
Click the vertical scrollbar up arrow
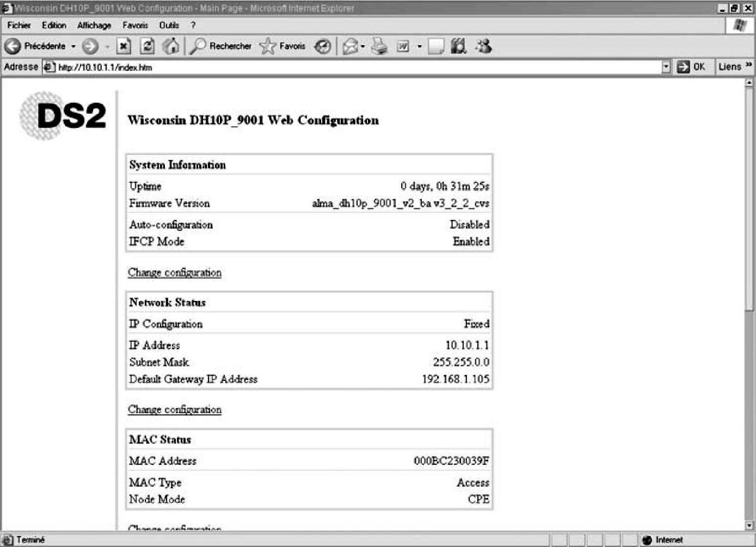(749, 83)
